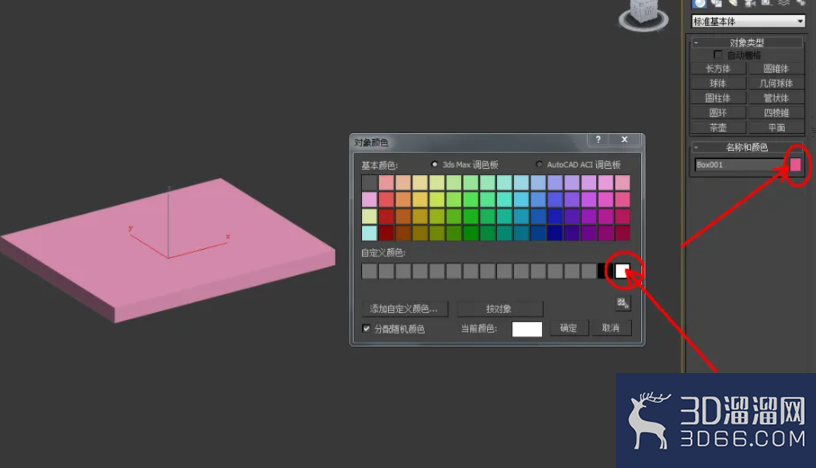Click the select-by-color icon in dialog
The height and width of the screenshot is (468, 816).
click(623, 303)
